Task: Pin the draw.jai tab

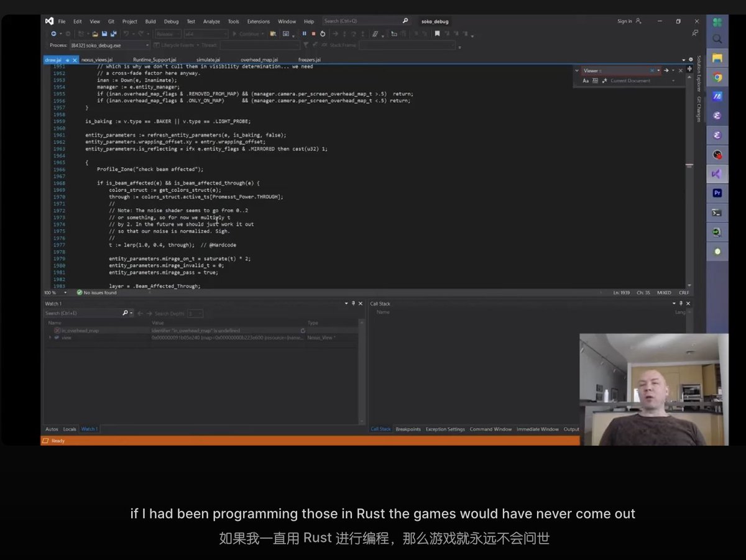Action: tap(67, 60)
